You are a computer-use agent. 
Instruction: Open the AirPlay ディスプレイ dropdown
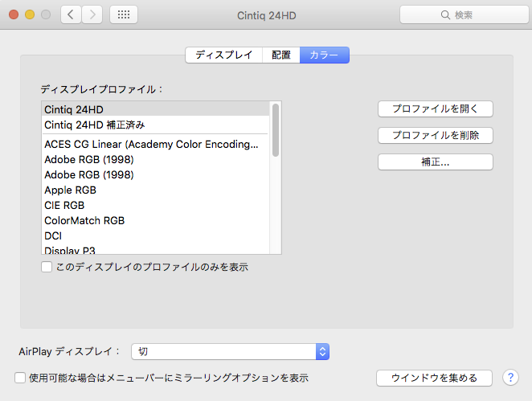pos(322,351)
